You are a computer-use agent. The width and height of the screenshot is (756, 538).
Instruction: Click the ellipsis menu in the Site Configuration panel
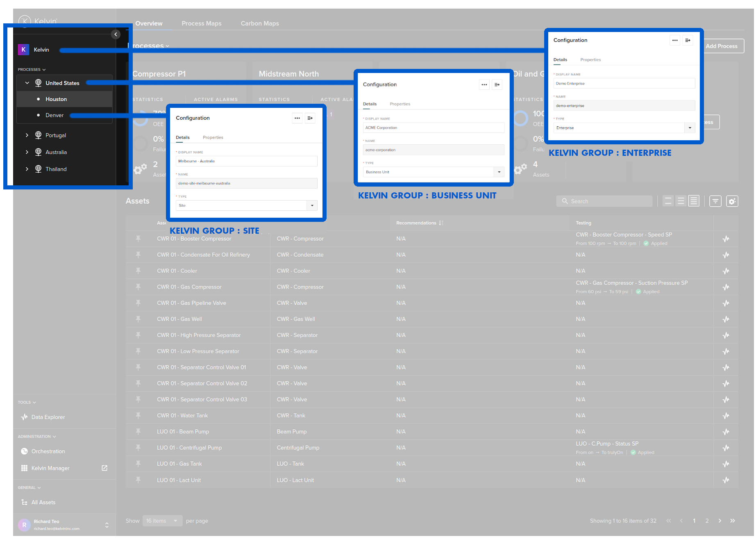(x=297, y=118)
